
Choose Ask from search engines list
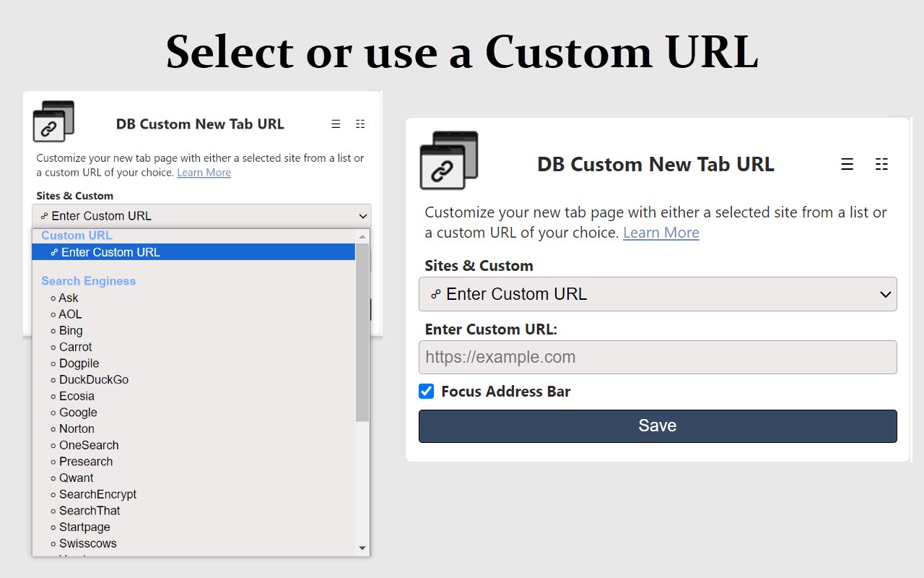(193, 298)
